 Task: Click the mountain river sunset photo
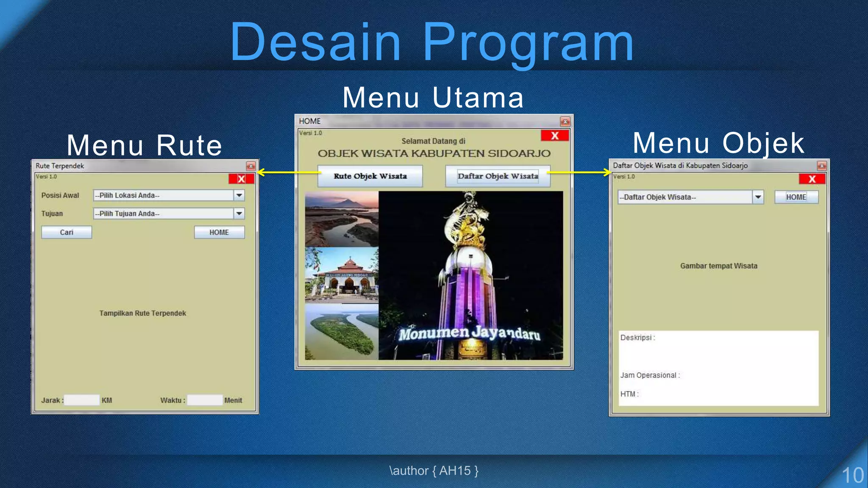click(x=342, y=219)
